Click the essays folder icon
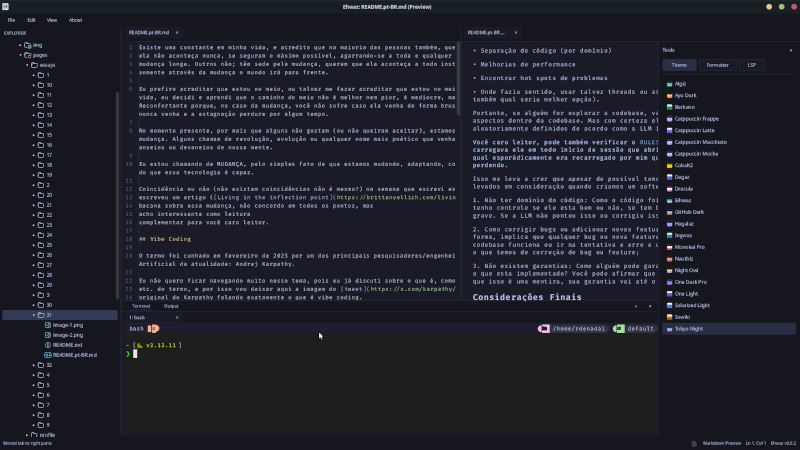The width and height of the screenshot is (800, 450). [34, 65]
